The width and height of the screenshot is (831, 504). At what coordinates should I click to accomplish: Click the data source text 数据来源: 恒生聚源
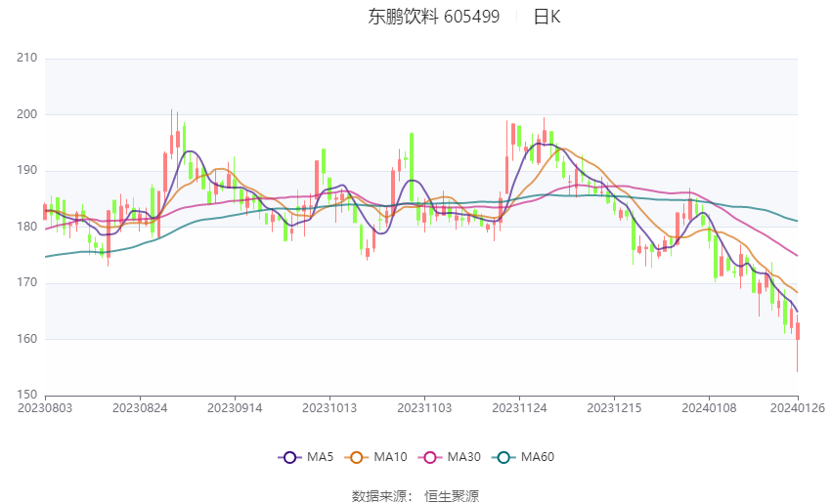tap(415, 496)
